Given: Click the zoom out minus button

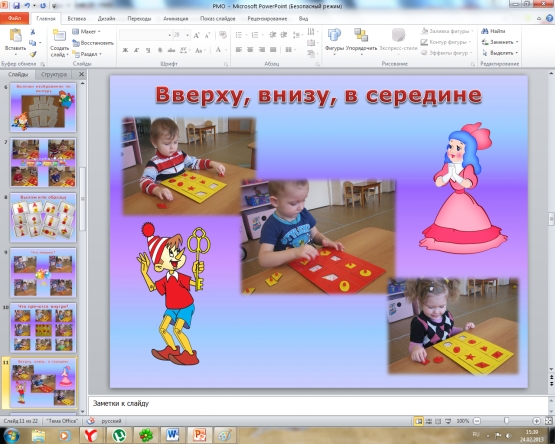Looking at the screenshot, I should (x=477, y=421).
